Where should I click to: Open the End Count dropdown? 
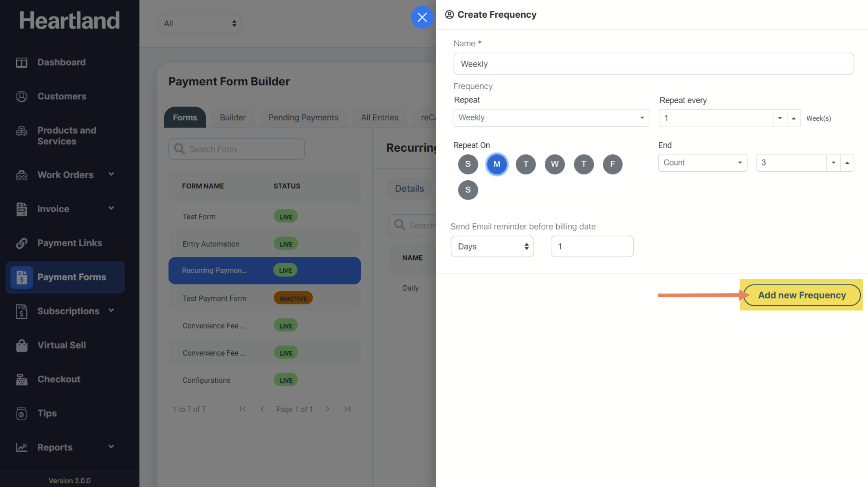click(x=702, y=163)
